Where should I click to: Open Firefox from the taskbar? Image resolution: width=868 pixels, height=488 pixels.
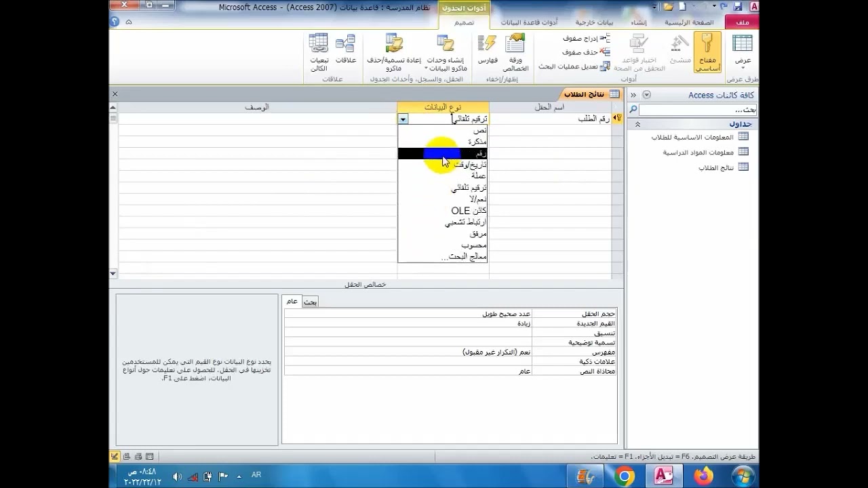[x=704, y=476]
